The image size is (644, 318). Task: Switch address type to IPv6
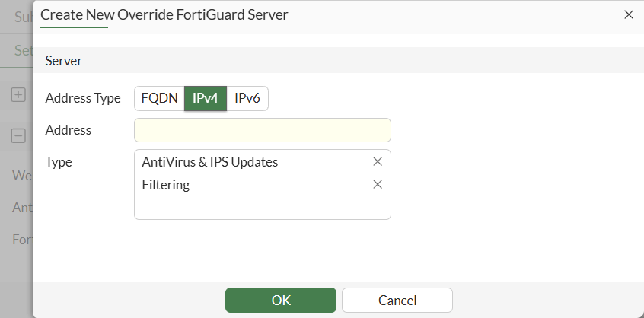(247, 99)
